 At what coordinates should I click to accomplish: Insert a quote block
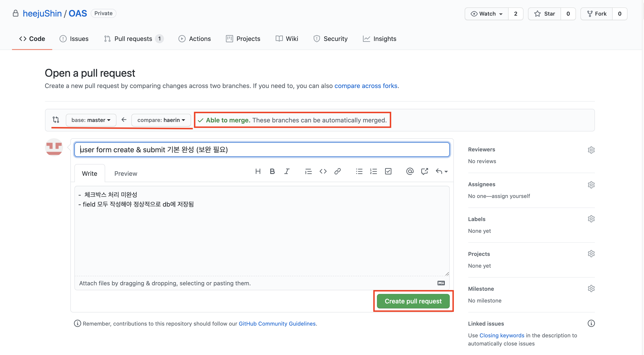(x=308, y=171)
